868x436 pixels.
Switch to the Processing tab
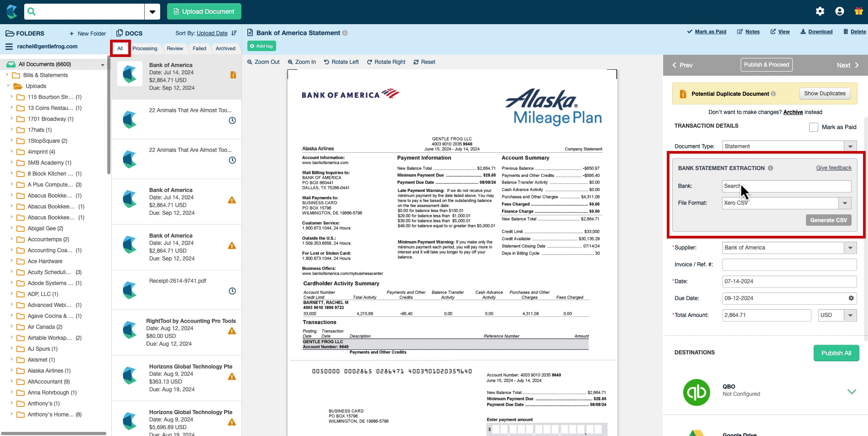coord(145,48)
